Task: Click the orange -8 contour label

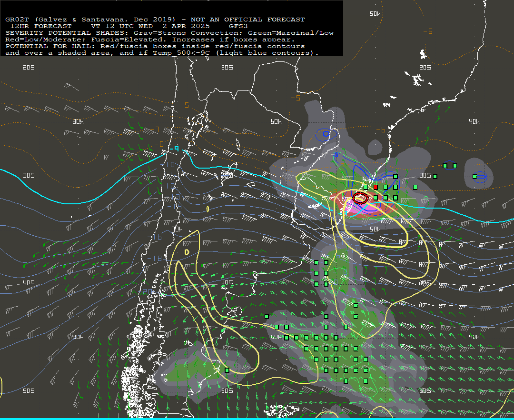Action: pos(159,144)
